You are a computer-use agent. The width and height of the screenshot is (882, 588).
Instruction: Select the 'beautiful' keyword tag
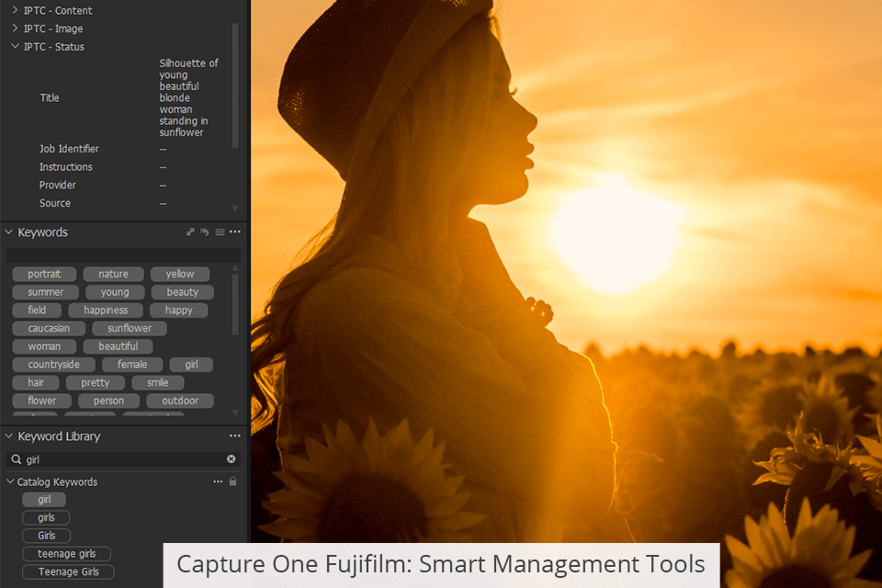click(x=119, y=346)
